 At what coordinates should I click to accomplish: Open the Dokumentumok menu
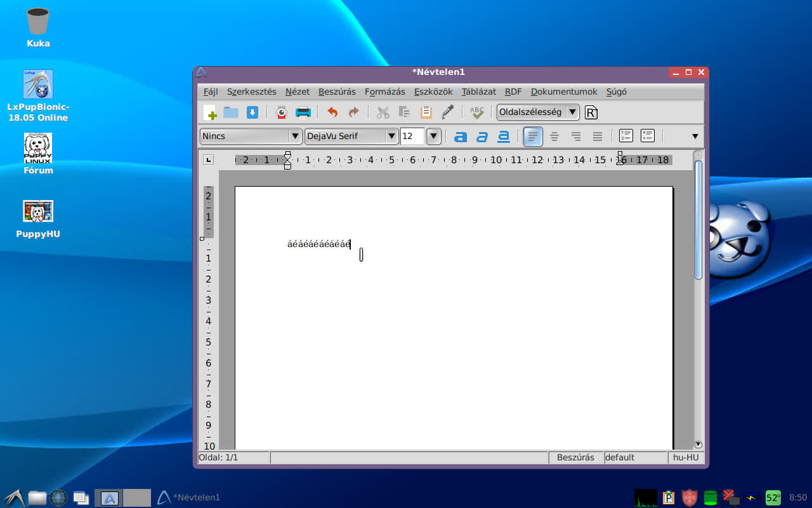[x=564, y=91]
